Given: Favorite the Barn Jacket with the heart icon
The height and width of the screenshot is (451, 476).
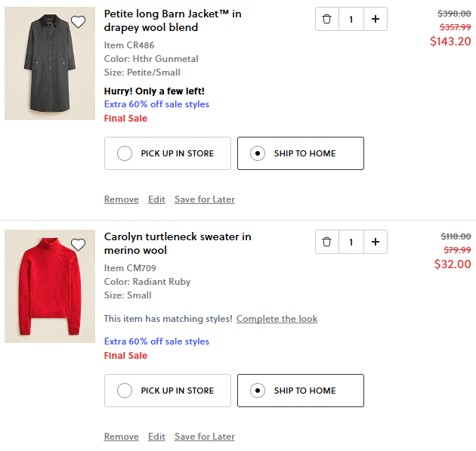Looking at the screenshot, I should pos(79,22).
